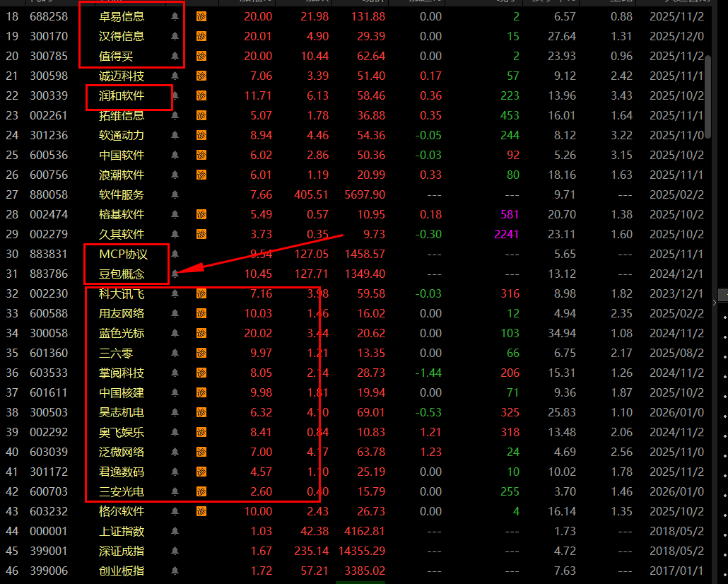Open the orange info icon for 用友网络

coord(201,314)
